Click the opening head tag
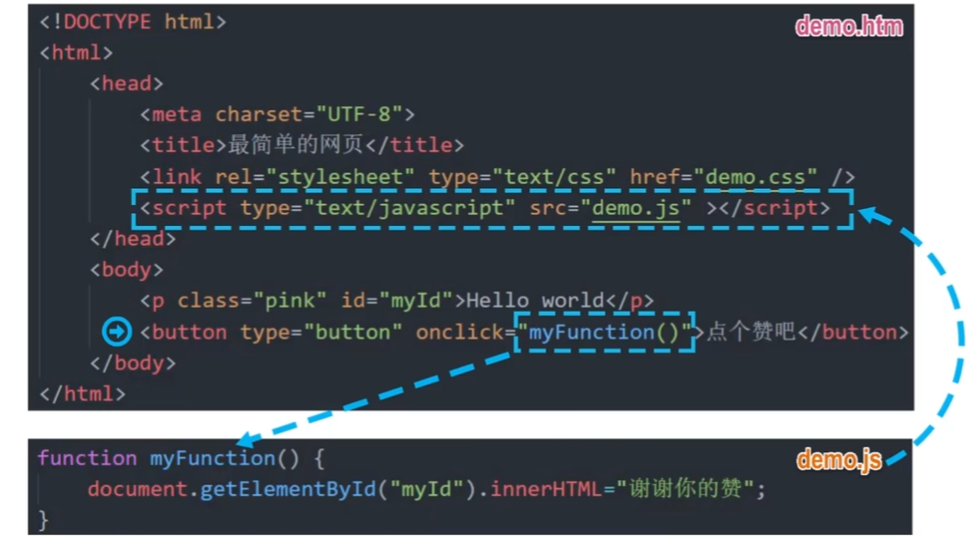966x549 pixels. coord(126,84)
